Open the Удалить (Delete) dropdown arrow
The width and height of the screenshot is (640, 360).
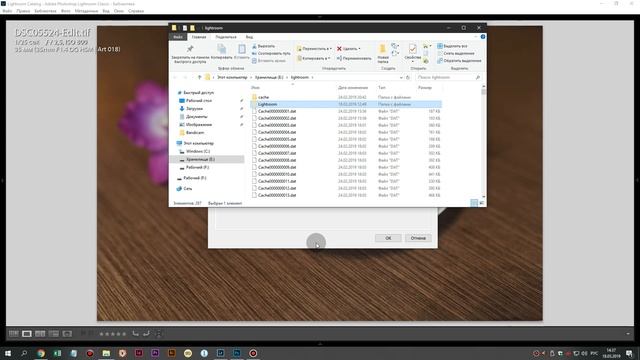359,49
